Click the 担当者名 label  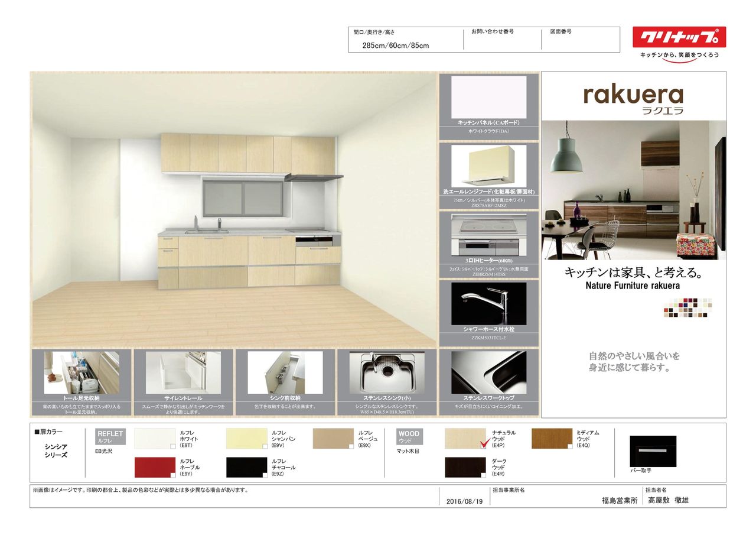pos(656,490)
